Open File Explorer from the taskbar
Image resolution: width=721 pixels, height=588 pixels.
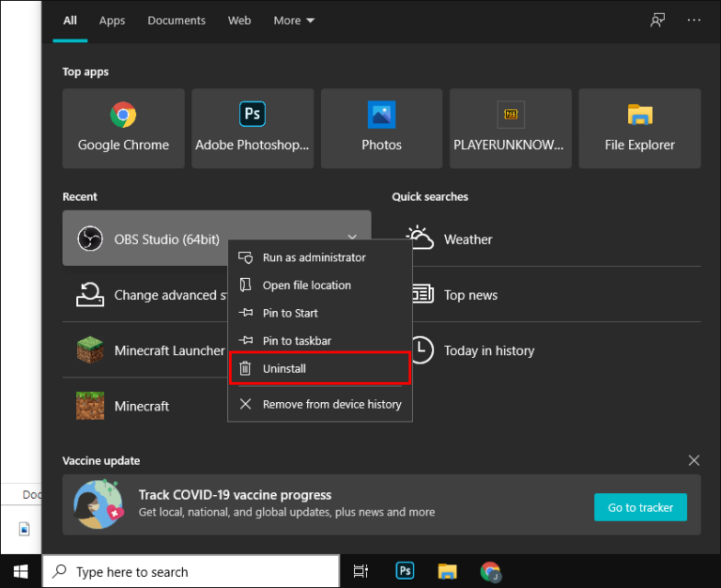click(448, 571)
